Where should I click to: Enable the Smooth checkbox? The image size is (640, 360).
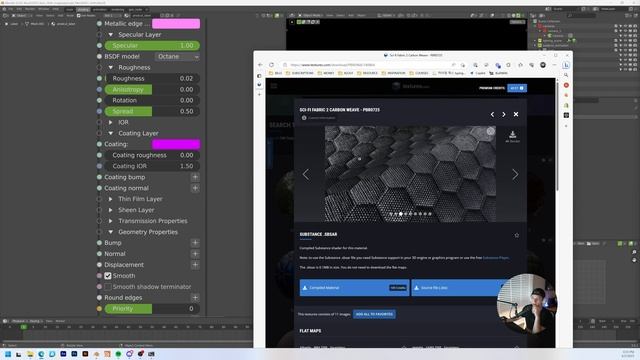point(108,276)
